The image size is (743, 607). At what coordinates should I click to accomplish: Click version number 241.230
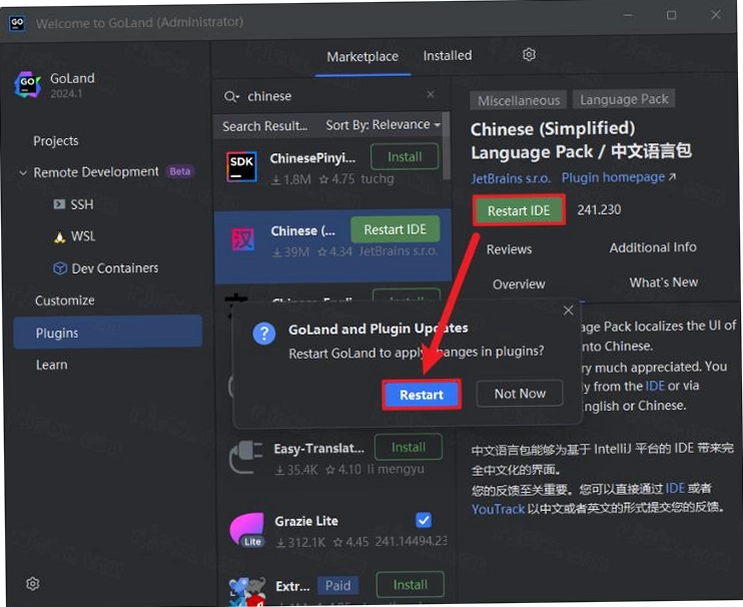[x=599, y=209]
